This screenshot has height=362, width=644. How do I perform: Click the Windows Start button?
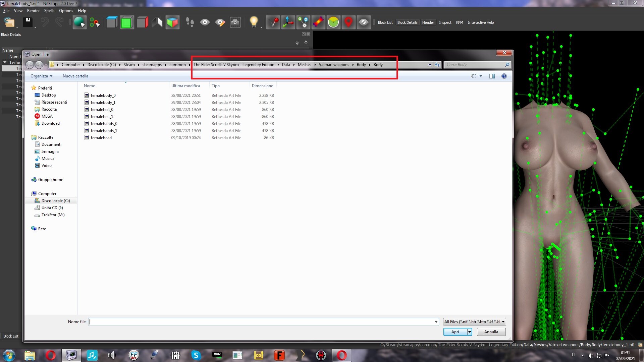click(x=9, y=355)
